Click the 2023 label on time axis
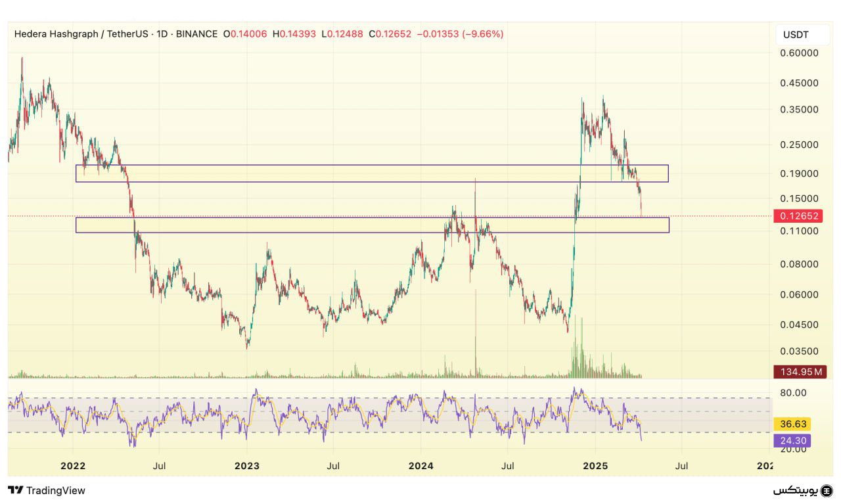 coord(246,466)
